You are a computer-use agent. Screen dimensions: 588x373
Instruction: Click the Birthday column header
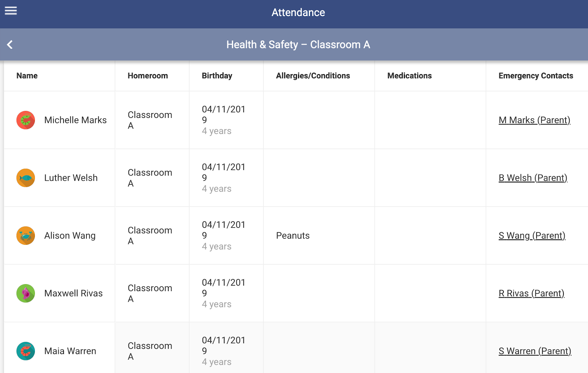click(x=217, y=76)
